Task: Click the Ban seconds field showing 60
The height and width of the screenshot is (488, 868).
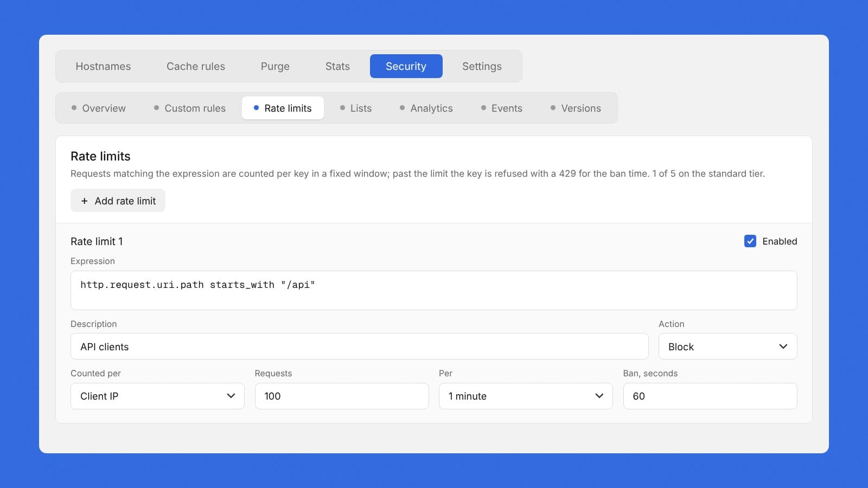Action: [x=710, y=396]
